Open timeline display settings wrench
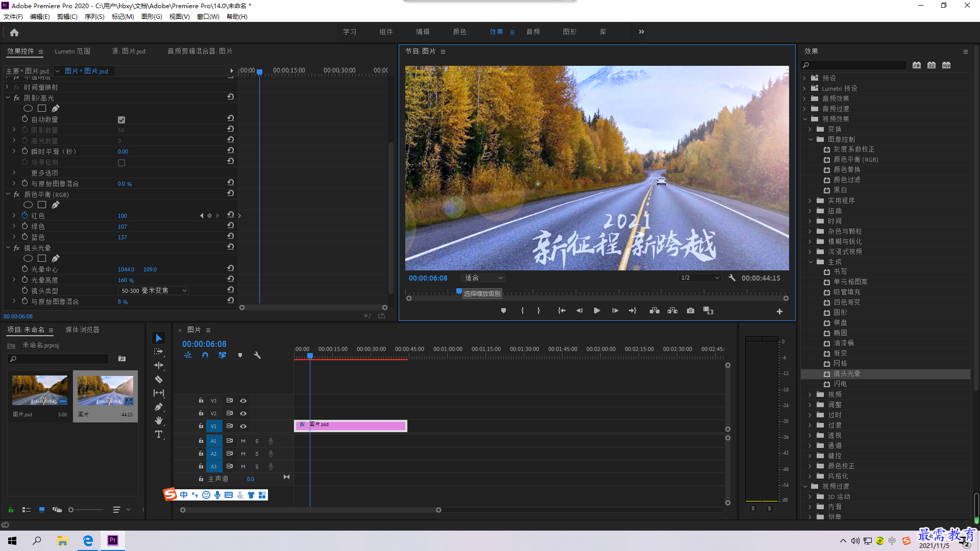 point(257,355)
